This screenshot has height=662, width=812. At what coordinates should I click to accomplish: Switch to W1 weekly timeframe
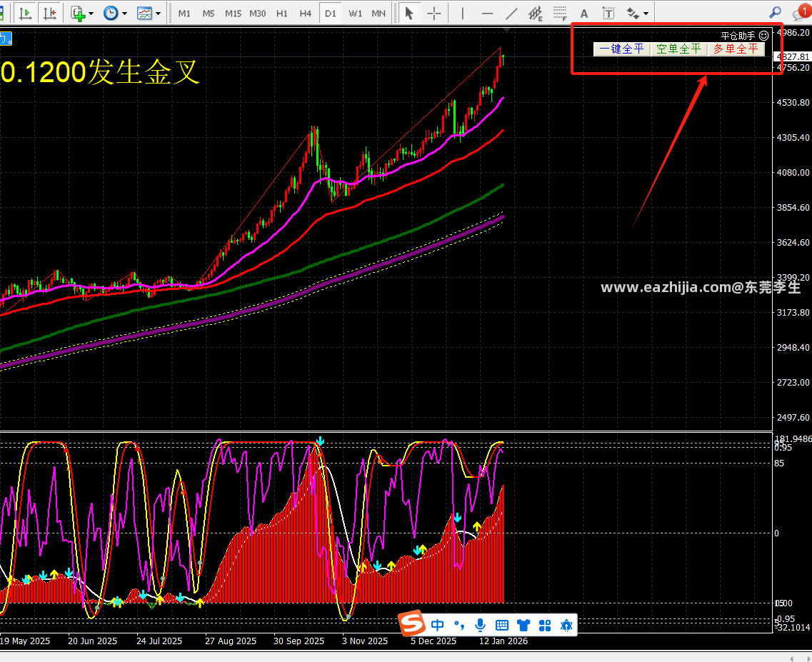355,14
